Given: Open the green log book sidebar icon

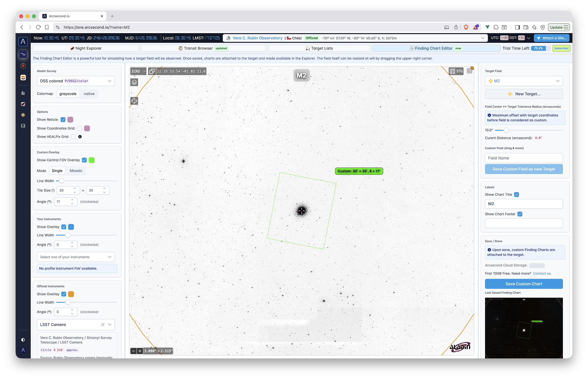Looking at the screenshot, I should (23, 126).
